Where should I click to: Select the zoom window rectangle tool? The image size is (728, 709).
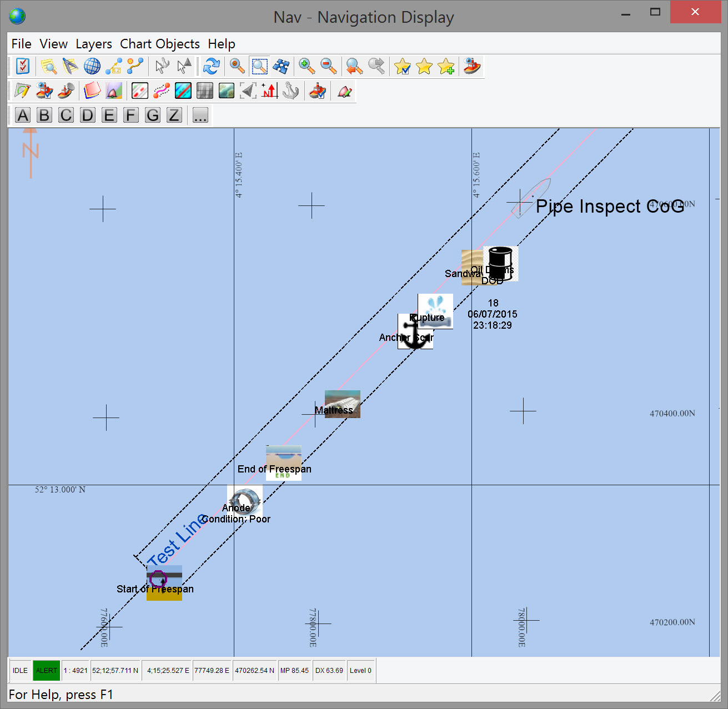pos(259,67)
